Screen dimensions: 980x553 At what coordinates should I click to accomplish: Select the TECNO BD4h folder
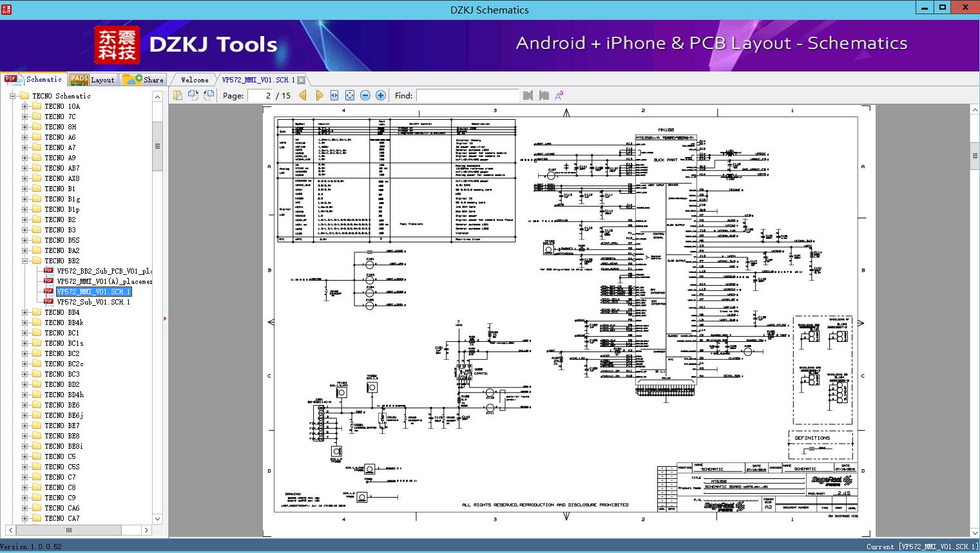point(64,395)
